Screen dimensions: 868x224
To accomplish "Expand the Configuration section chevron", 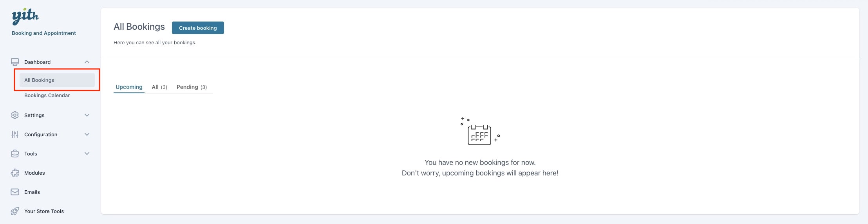I will tap(87, 134).
